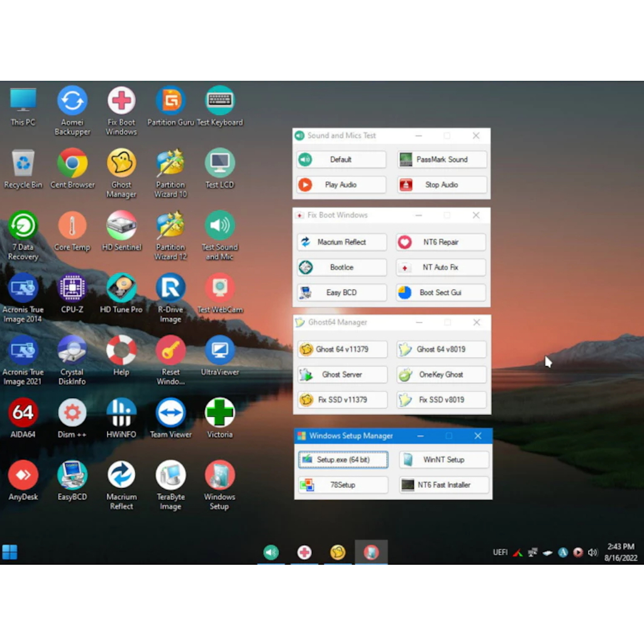Launch HWiNFO desktop icon

coord(121,418)
